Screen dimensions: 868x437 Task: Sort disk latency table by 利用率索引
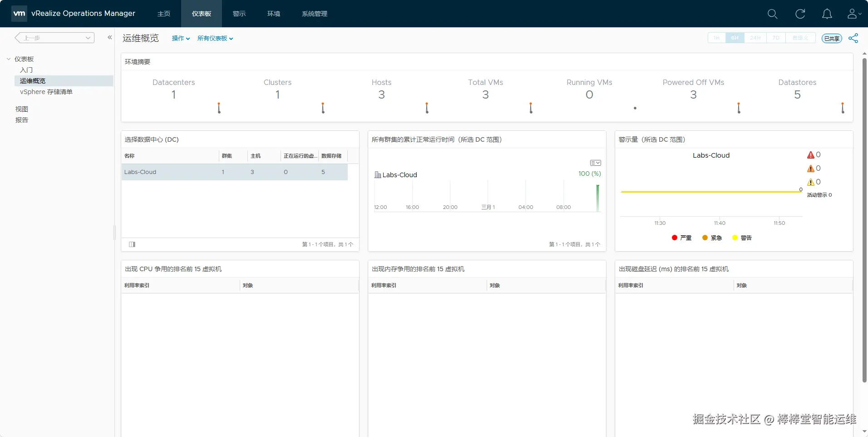click(675, 285)
